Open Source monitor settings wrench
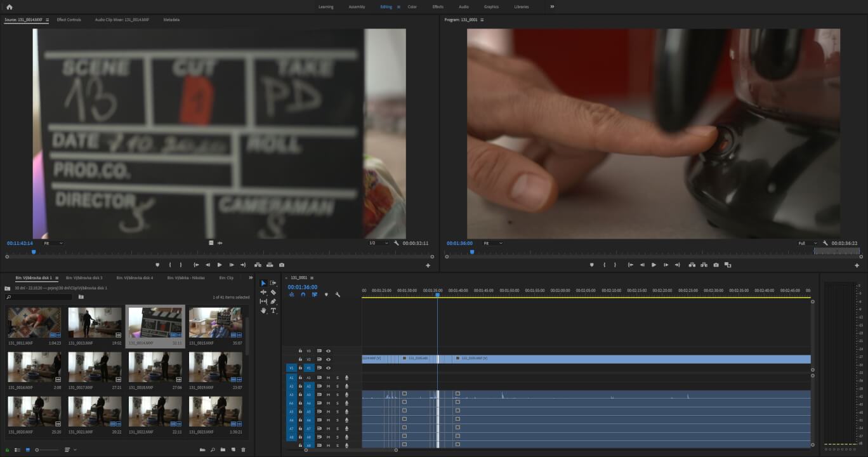The image size is (868, 457). [397, 243]
